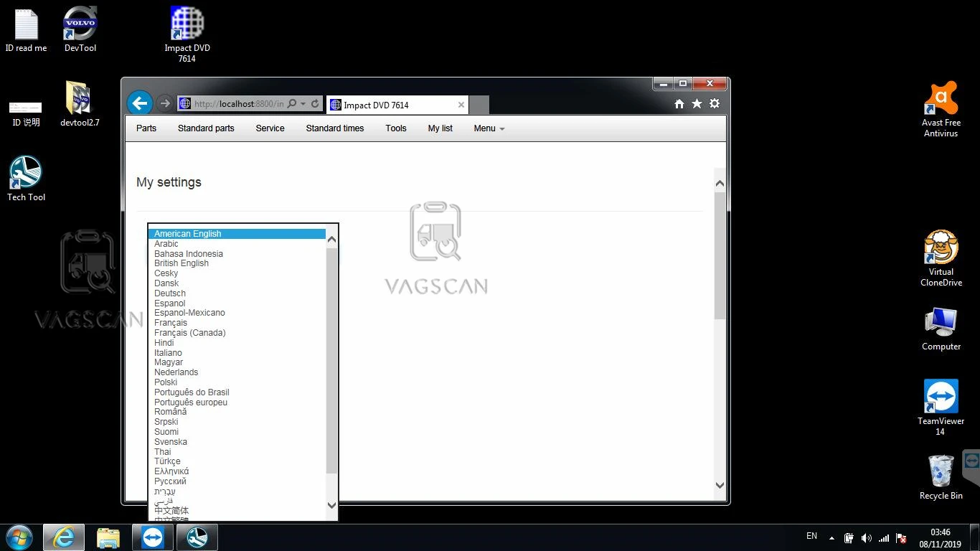Open My list
Viewport: 980px width, 551px height.
440,128
